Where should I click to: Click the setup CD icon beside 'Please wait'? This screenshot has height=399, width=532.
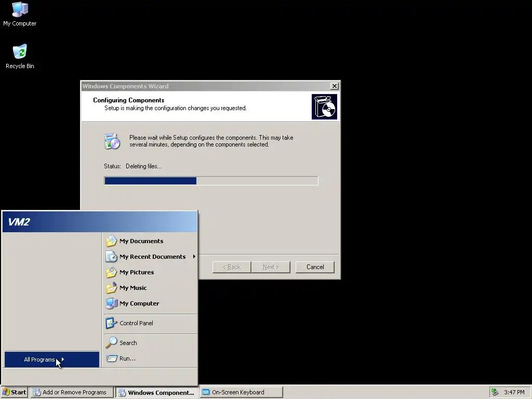pyautogui.click(x=112, y=141)
